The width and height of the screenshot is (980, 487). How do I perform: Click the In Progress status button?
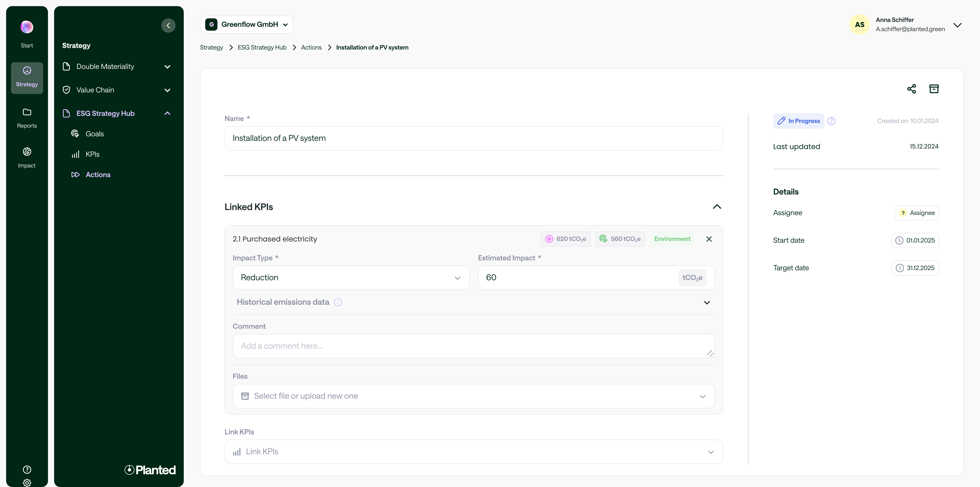coord(799,121)
